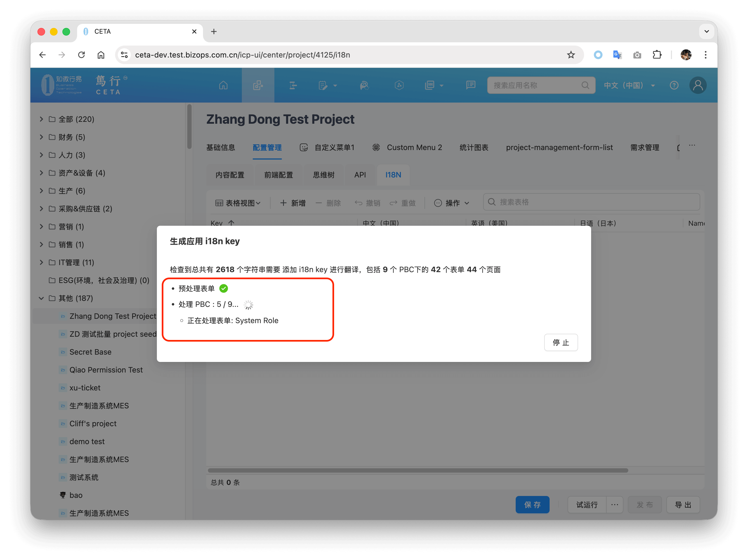The width and height of the screenshot is (748, 560).
Task: Click the horizontal table scrollbar
Action: 418,470
